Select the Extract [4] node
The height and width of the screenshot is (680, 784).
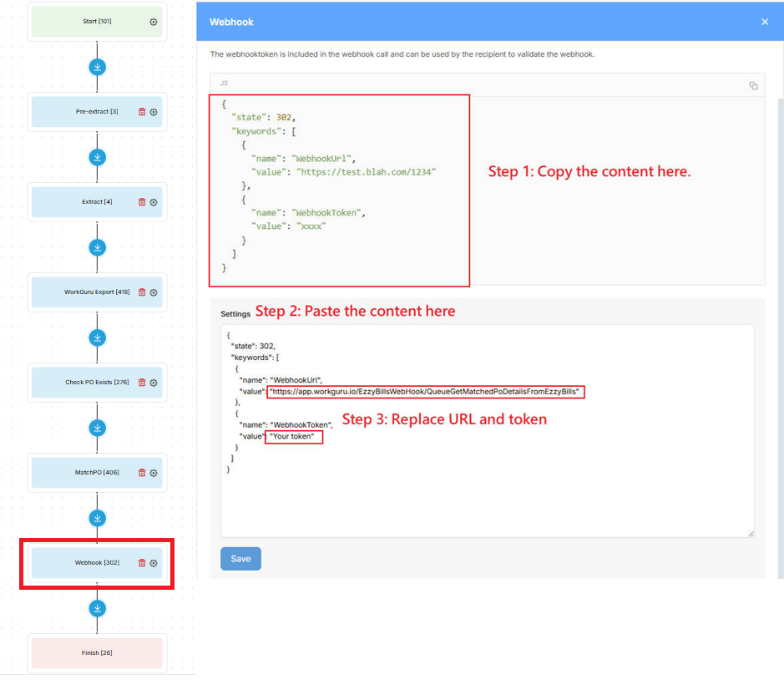point(97,201)
